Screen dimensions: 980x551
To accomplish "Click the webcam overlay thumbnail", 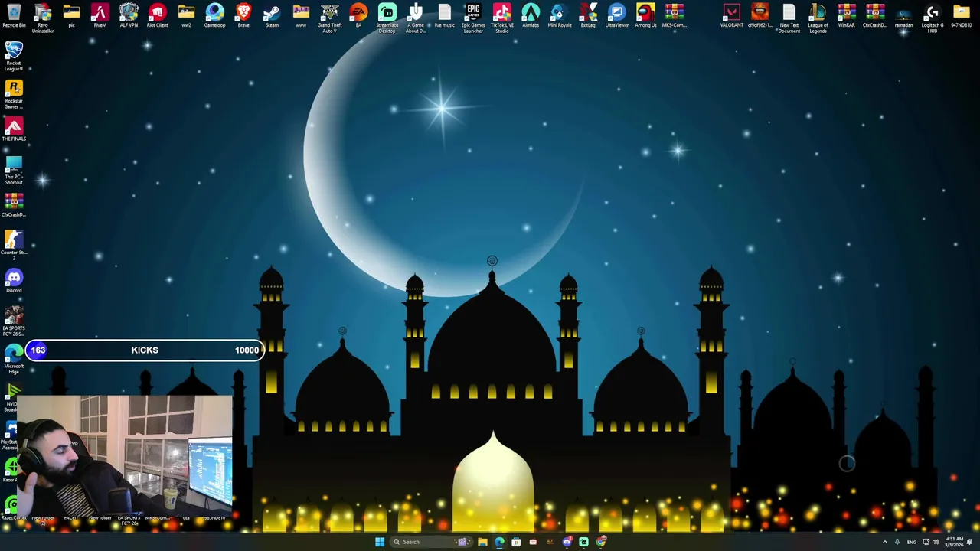I will (122, 456).
